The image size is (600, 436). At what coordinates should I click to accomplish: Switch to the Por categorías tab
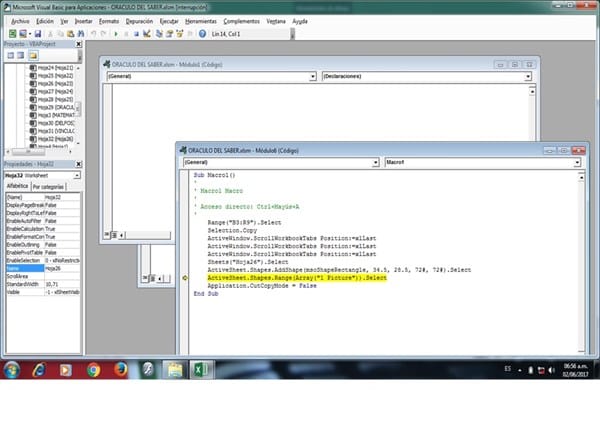(x=49, y=186)
